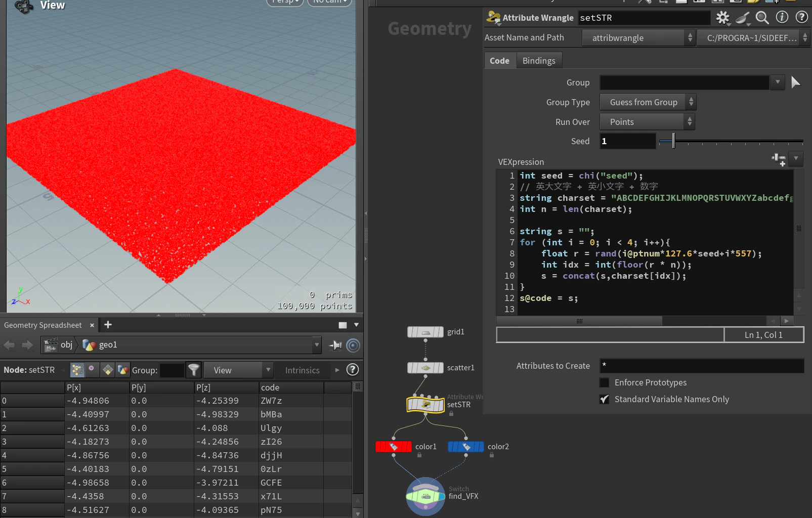This screenshot has height=518, width=812.
Task: Open the Group Type dropdown
Action: (x=648, y=102)
